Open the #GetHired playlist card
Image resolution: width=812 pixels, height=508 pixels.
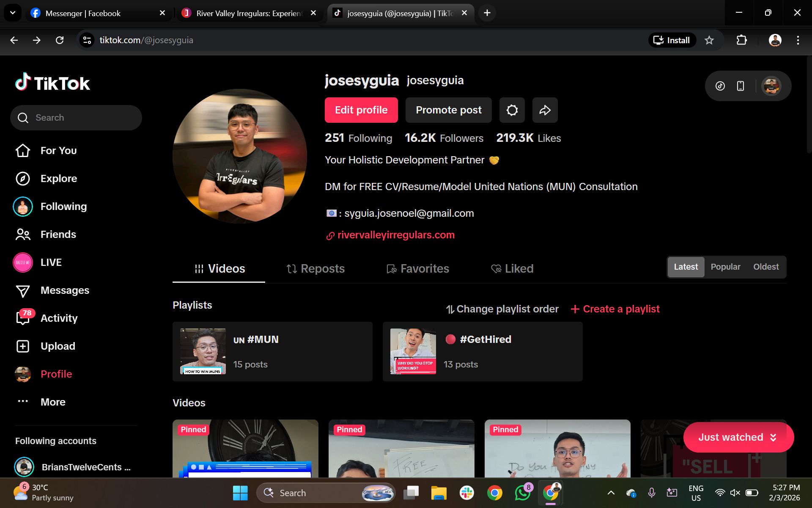483,351
